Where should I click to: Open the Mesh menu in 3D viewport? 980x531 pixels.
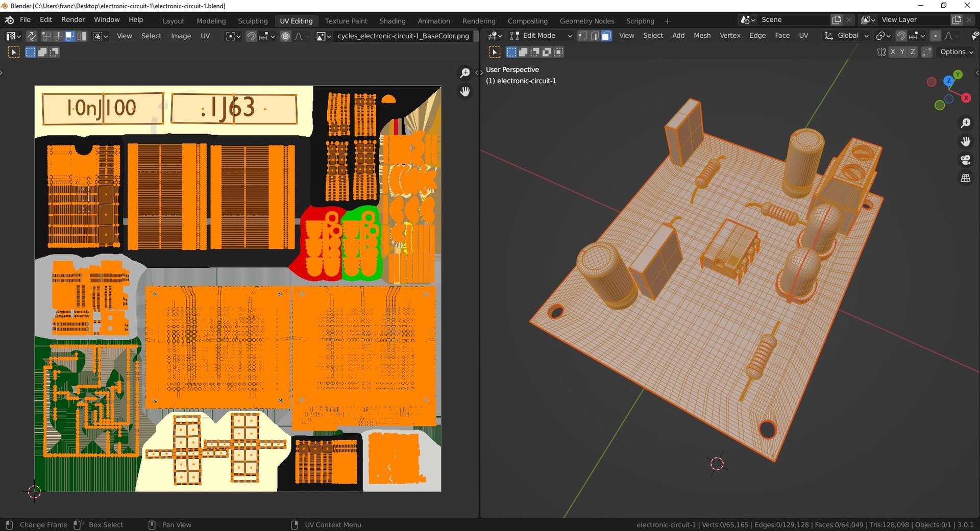point(702,36)
